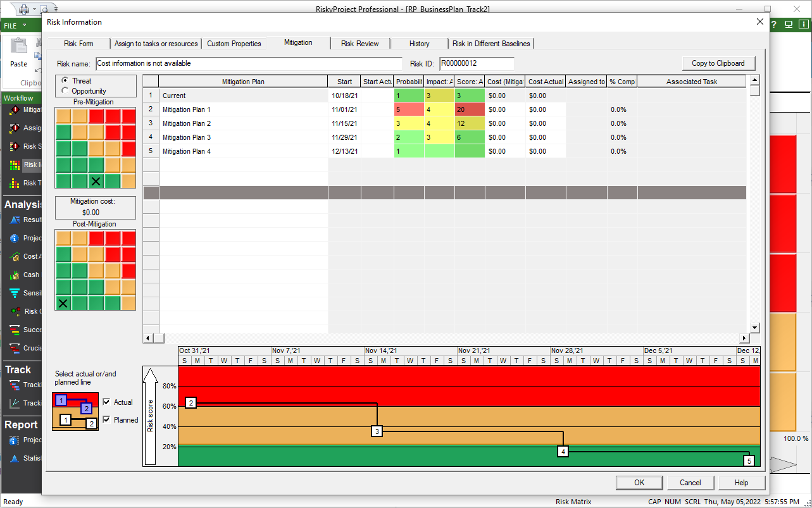Click the monitor icon in top-right toolbar
The width and height of the screenshot is (812, 508).
click(789, 25)
